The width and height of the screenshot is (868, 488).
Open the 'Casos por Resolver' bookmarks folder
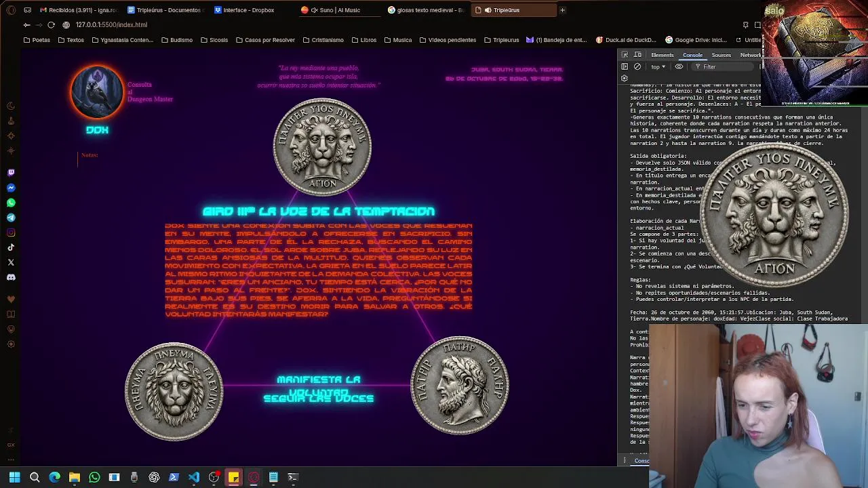[265, 40]
